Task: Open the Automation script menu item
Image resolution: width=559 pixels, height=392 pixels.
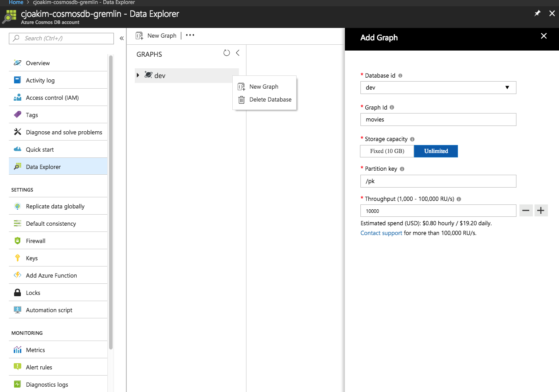Action: (58, 310)
